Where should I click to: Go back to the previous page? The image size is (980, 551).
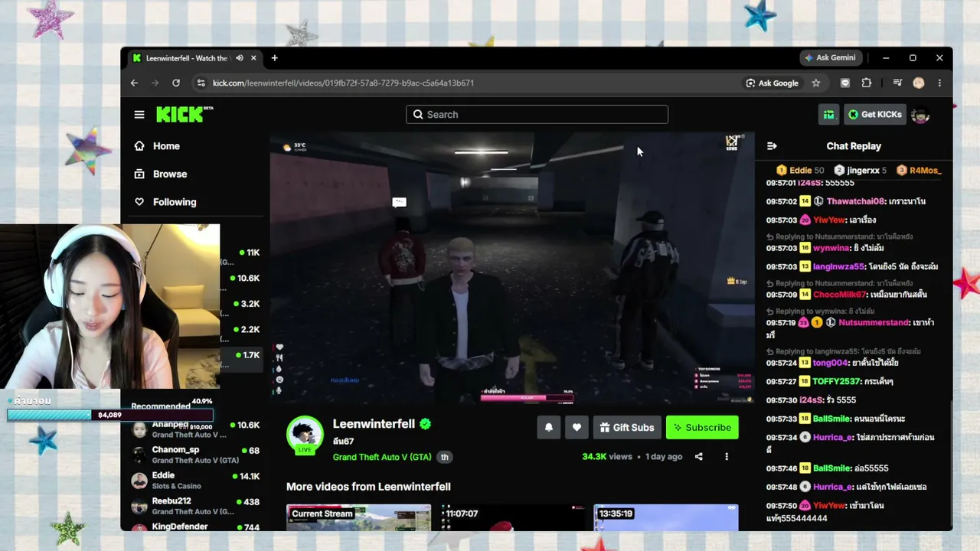pyautogui.click(x=134, y=83)
